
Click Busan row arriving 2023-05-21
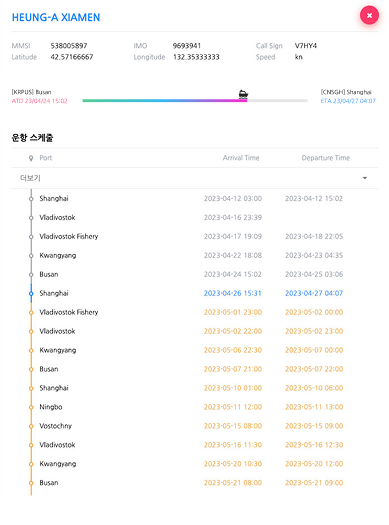point(195,483)
